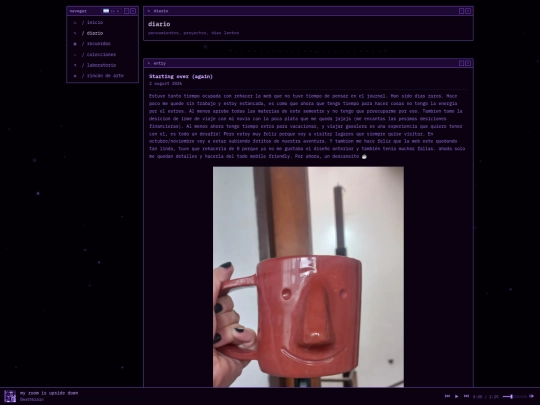
Task: Click the track time display in player
Action: coord(485,397)
